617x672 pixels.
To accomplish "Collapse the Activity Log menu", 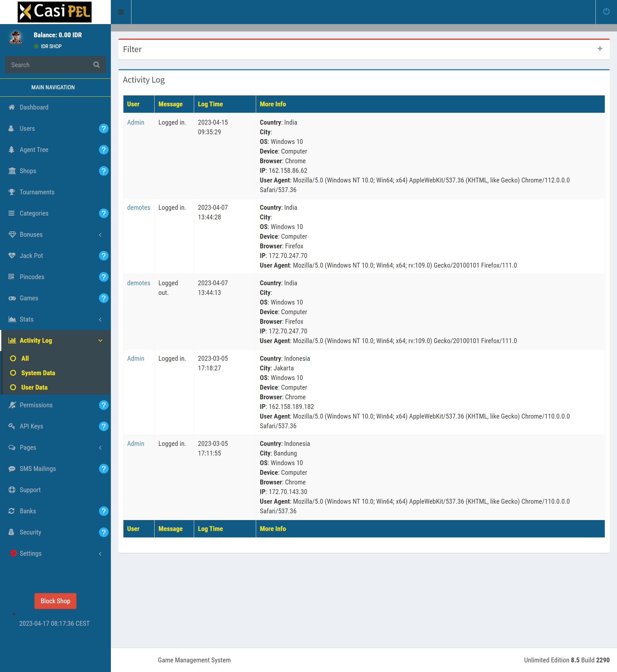I will [x=36, y=340].
